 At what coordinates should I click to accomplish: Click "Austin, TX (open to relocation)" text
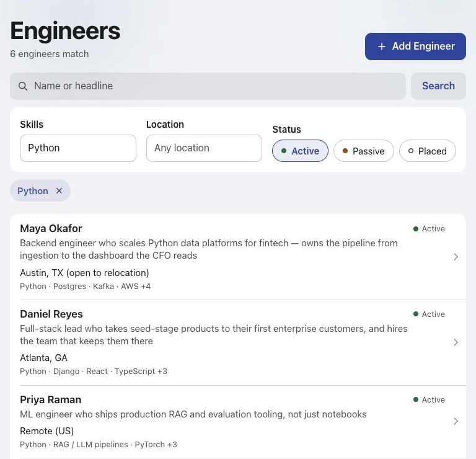click(x=84, y=273)
